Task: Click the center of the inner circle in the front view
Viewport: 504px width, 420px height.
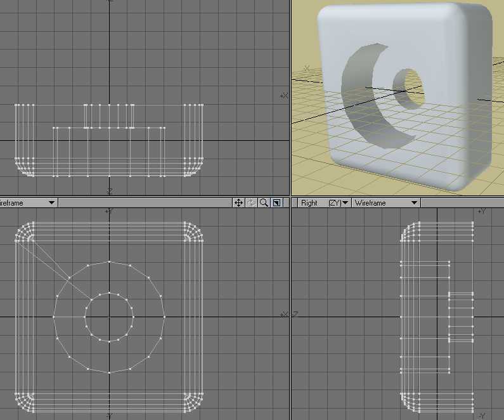Action: 109,317
